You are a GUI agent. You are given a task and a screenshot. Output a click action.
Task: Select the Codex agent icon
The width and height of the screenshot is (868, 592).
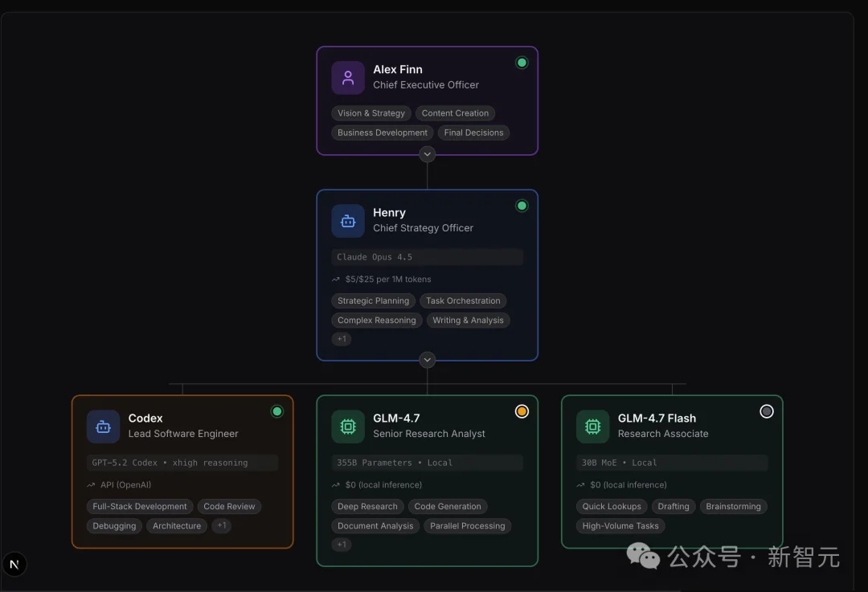pyautogui.click(x=103, y=427)
